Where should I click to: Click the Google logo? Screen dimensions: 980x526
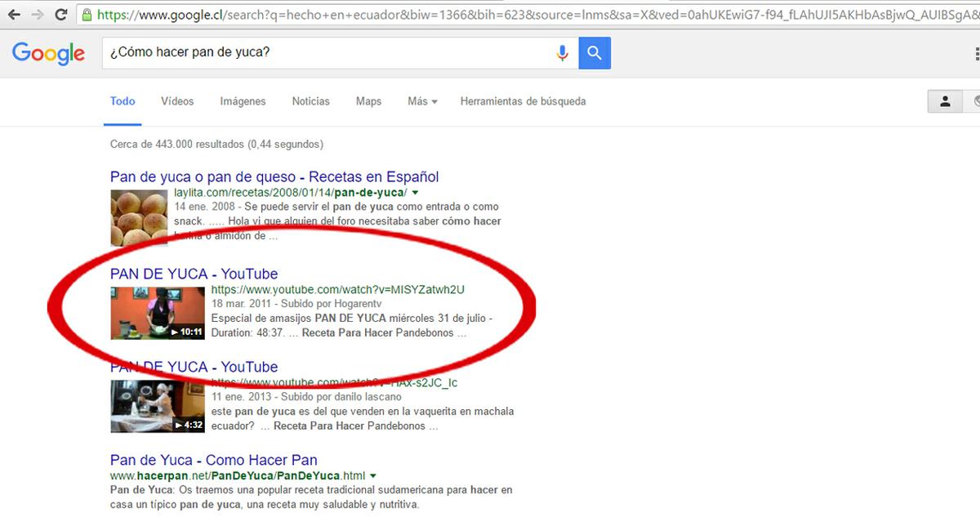(x=48, y=54)
